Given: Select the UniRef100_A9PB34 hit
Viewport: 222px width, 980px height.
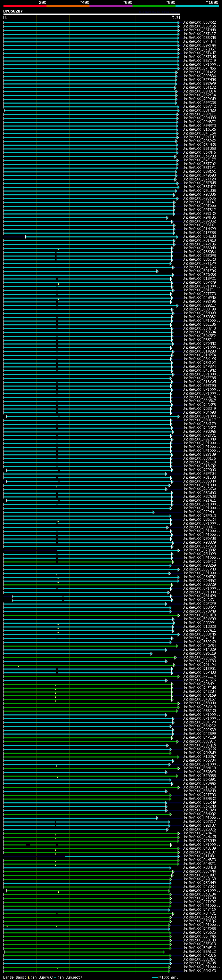Looking at the screenshot, I should [x=199, y=76].
